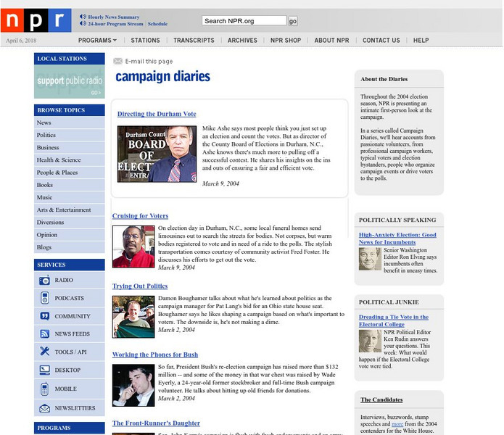This screenshot has height=435, width=504.
Task: Click the speaker icon beside Hourly News Summary
Action: pyautogui.click(x=83, y=17)
